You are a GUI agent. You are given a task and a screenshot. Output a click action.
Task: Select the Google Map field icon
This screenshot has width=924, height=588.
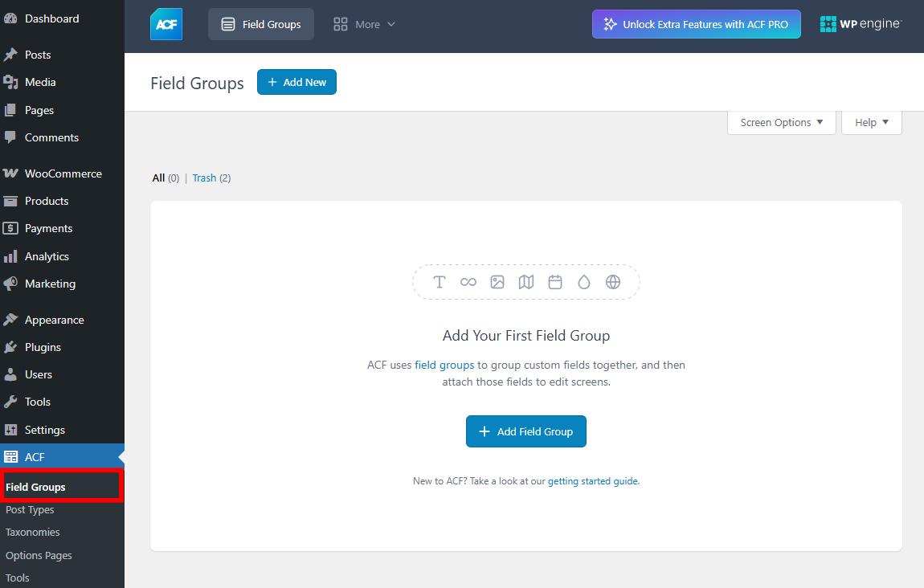point(526,282)
